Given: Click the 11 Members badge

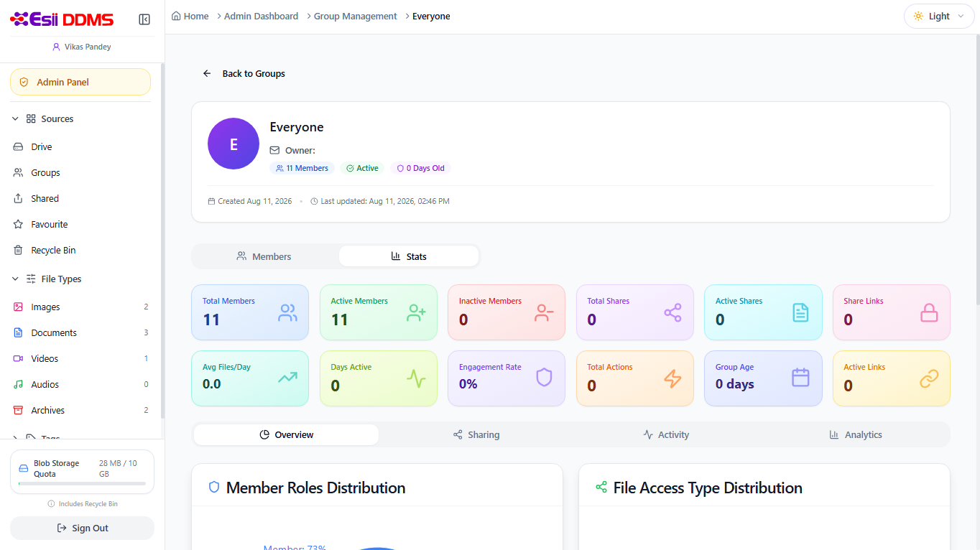Looking at the screenshot, I should 302,168.
